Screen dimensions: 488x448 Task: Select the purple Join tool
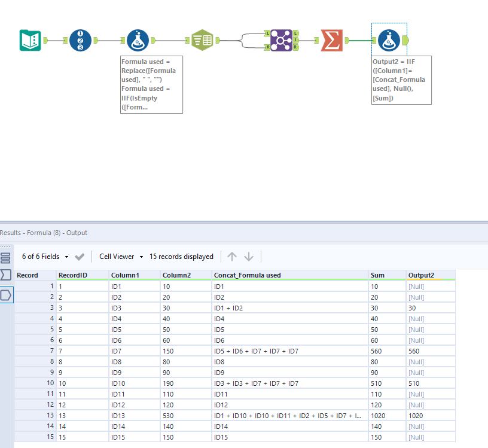click(281, 40)
